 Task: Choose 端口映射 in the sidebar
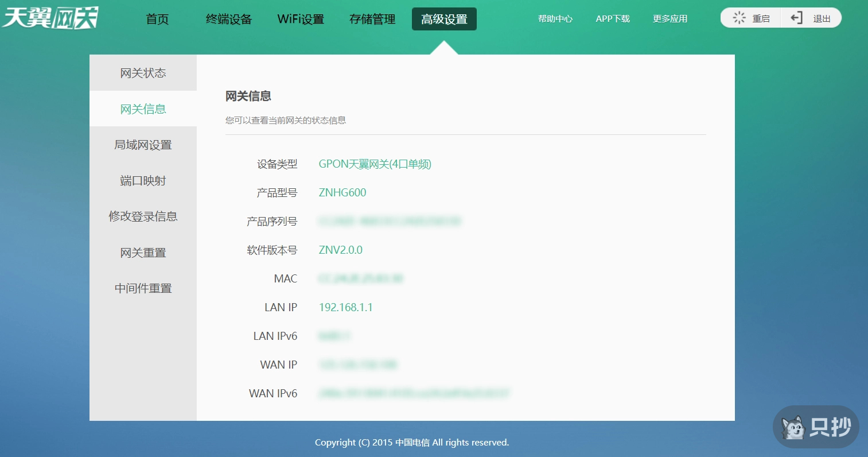point(143,181)
